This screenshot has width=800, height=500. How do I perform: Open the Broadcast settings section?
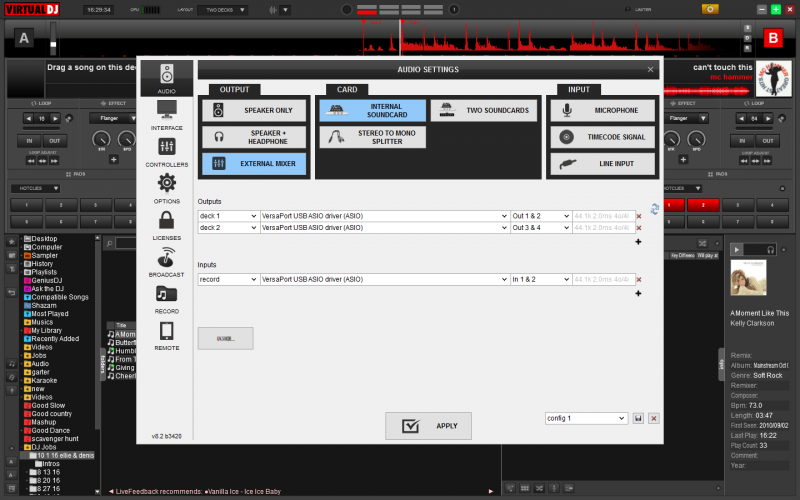tap(166, 262)
